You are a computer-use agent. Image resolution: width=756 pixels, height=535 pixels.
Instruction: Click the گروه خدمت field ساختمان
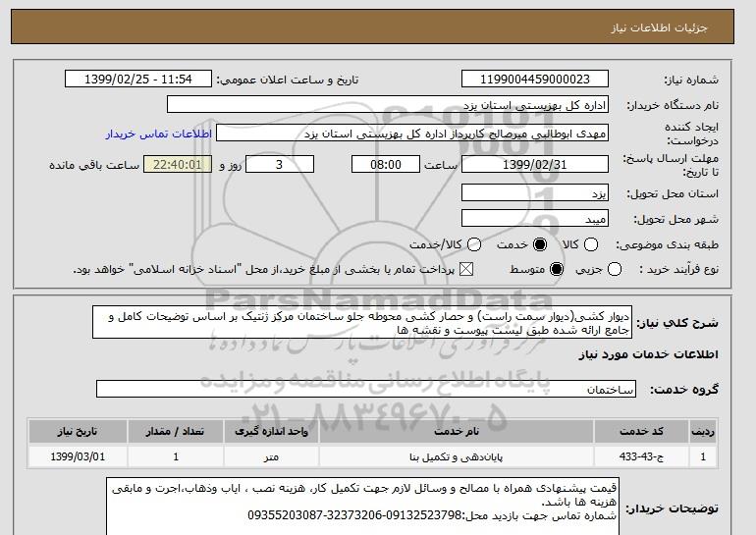point(366,389)
